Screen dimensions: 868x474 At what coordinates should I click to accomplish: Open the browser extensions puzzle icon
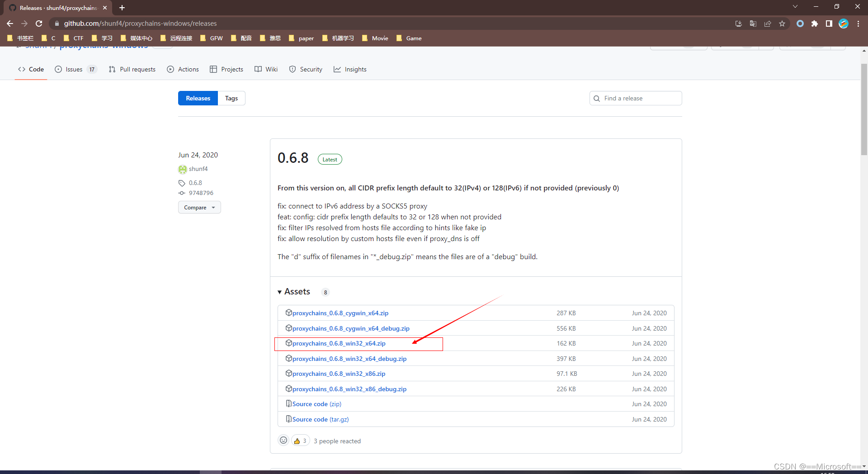pyautogui.click(x=815, y=24)
